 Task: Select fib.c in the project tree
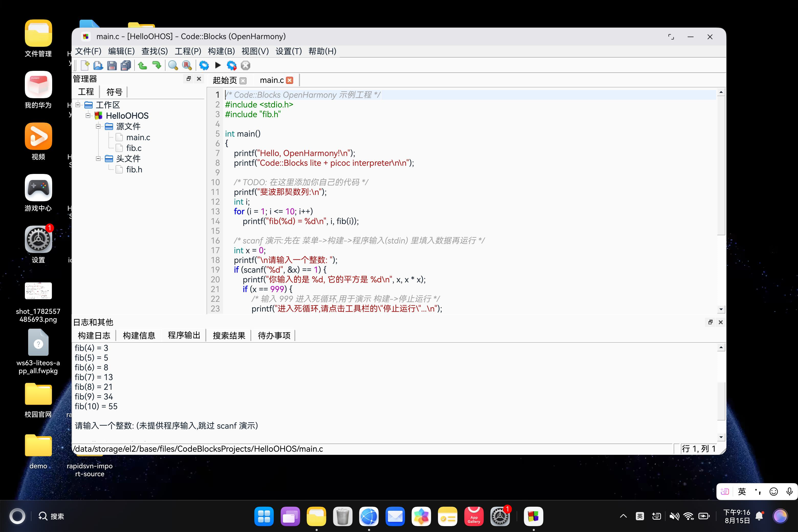coord(134,148)
